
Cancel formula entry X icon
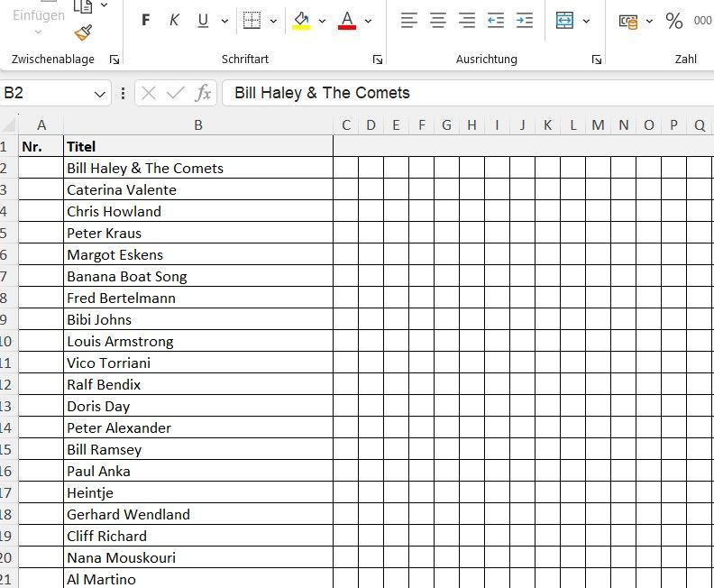149,94
